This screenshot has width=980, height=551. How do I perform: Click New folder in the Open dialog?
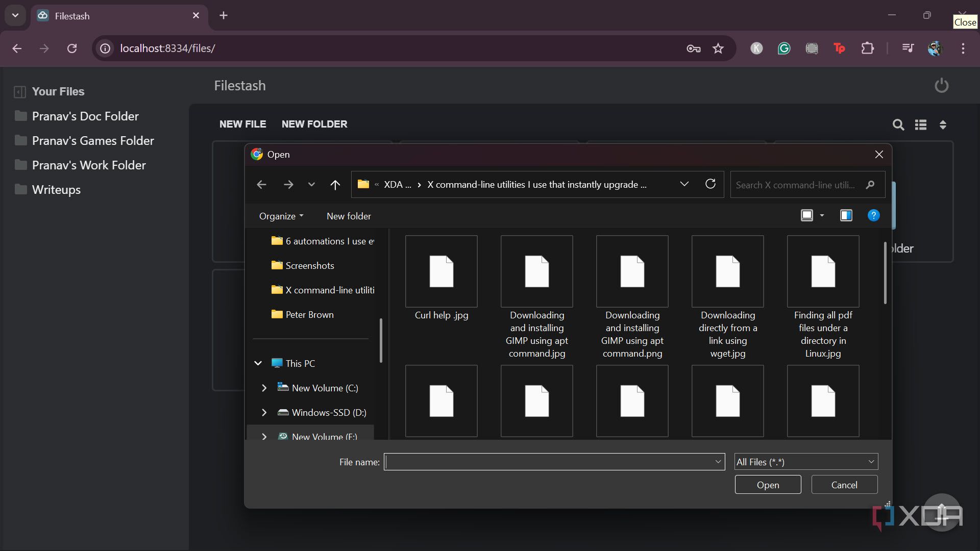coord(349,216)
